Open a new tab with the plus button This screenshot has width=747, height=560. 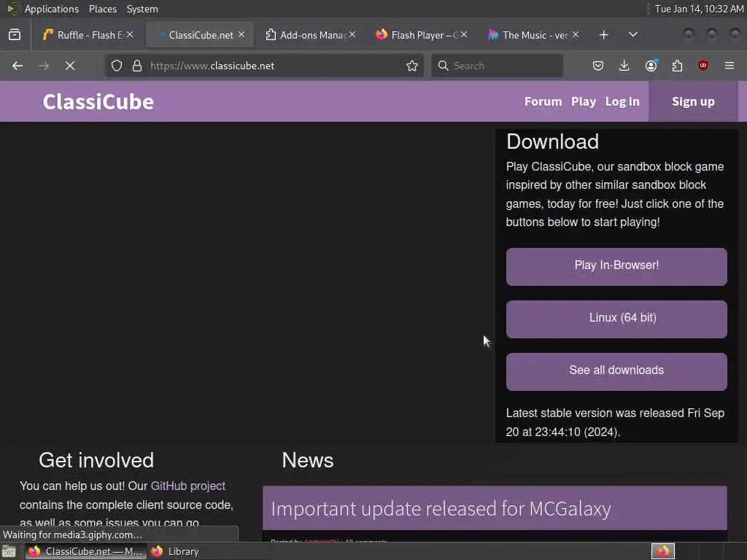tap(603, 35)
